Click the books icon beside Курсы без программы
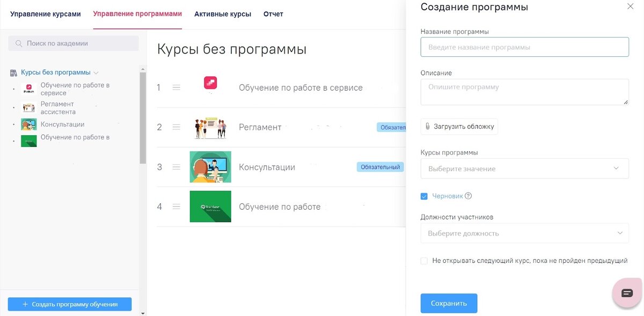The height and width of the screenshot is (316, 644). (x=14, y=72)
